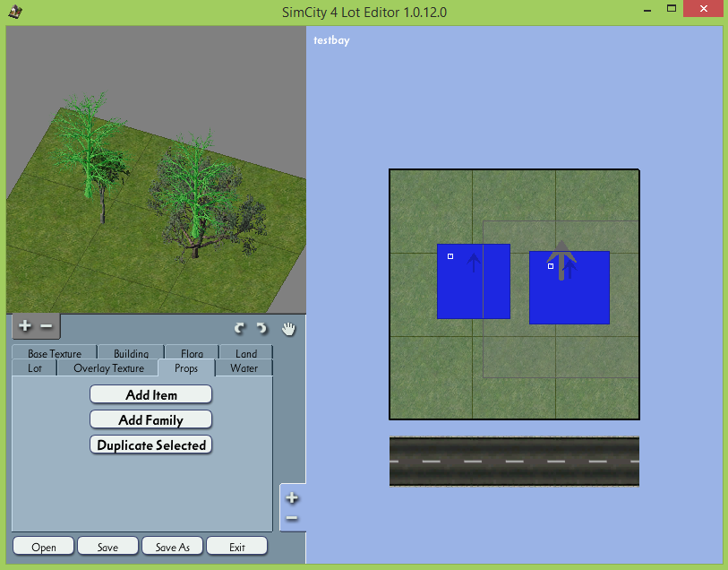Click the Add Item button

click(151, 394)
